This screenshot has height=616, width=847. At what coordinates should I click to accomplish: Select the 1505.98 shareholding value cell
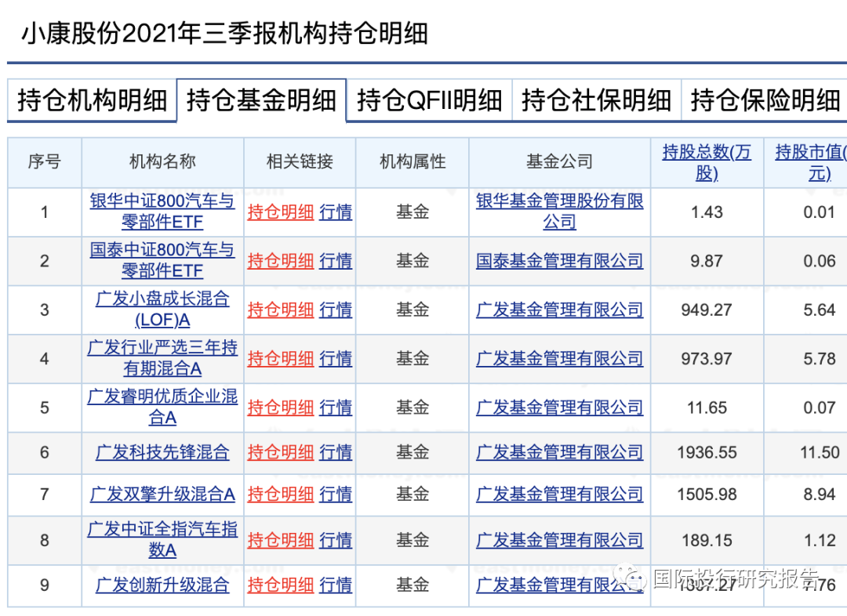pos(707,495)
